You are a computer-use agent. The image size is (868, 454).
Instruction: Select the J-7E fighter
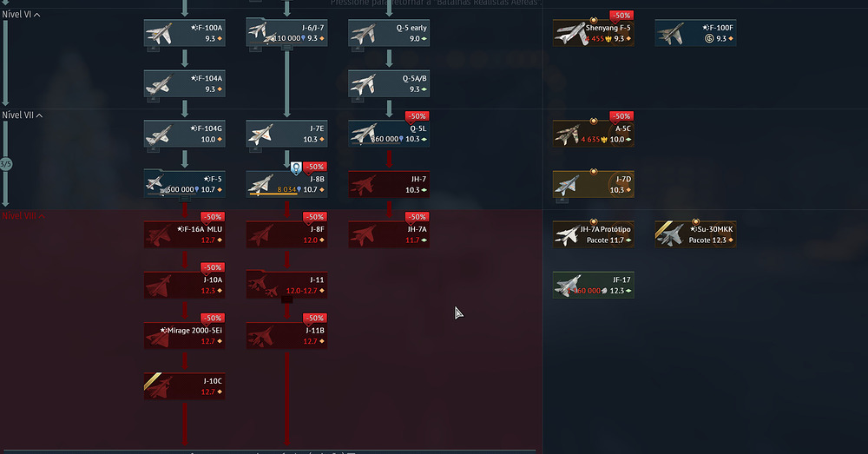pyautogui.click(x=286, y=134)
